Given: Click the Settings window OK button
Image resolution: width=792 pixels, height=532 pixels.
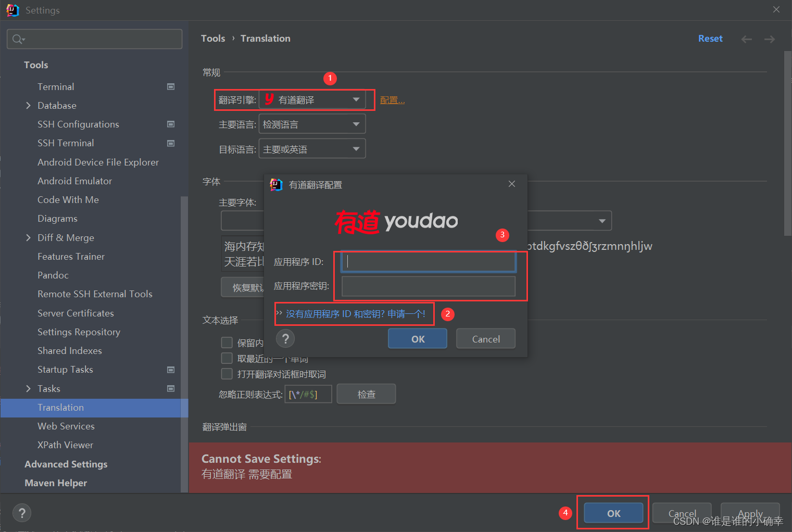Looking at the screenshot, I should [x=613, y=513].
